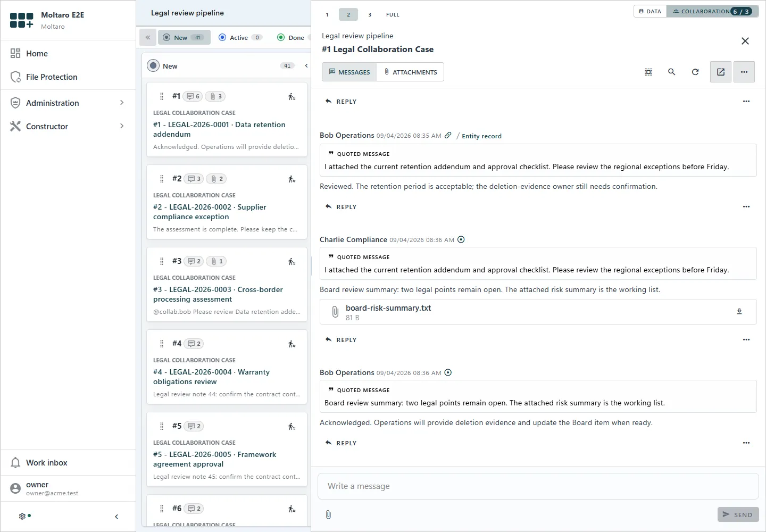766x532 pixels.
Task: Open message search magnifier icon
Action: click(672, 72)
